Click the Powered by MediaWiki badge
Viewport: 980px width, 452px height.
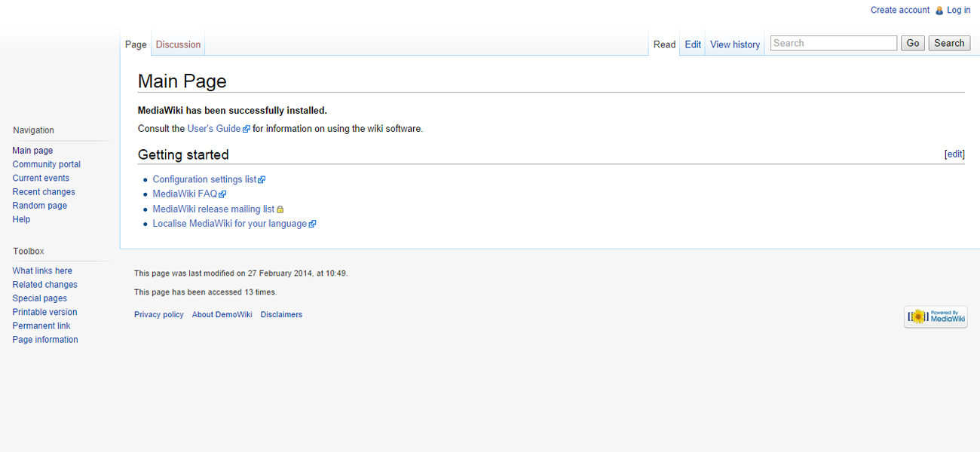pyautogui.click(x=936, y=317)
